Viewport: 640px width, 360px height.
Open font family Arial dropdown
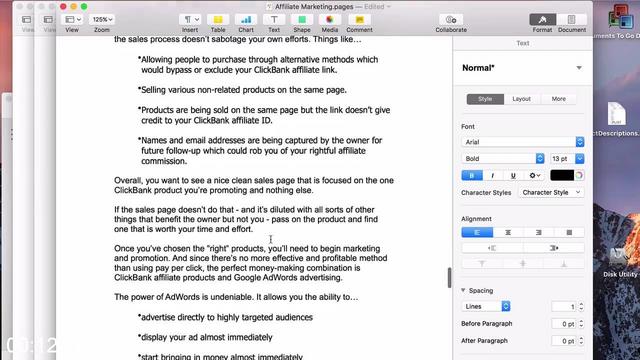click(523, 142)
